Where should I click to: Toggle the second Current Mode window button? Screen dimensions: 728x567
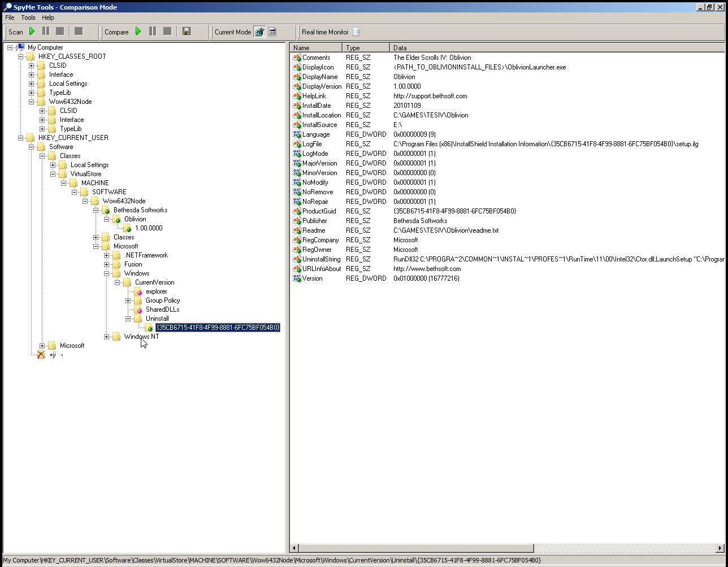pyautogui.click(x=272, y=32)
